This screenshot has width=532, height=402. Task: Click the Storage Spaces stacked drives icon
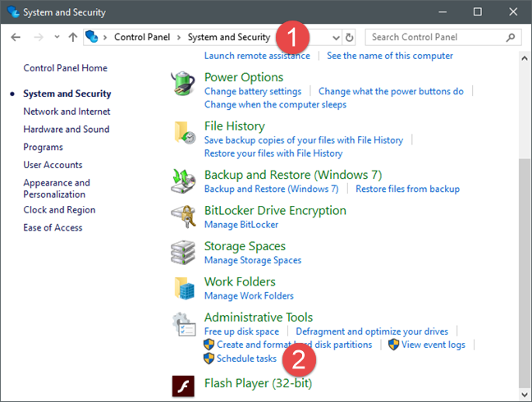pos(183,253)
